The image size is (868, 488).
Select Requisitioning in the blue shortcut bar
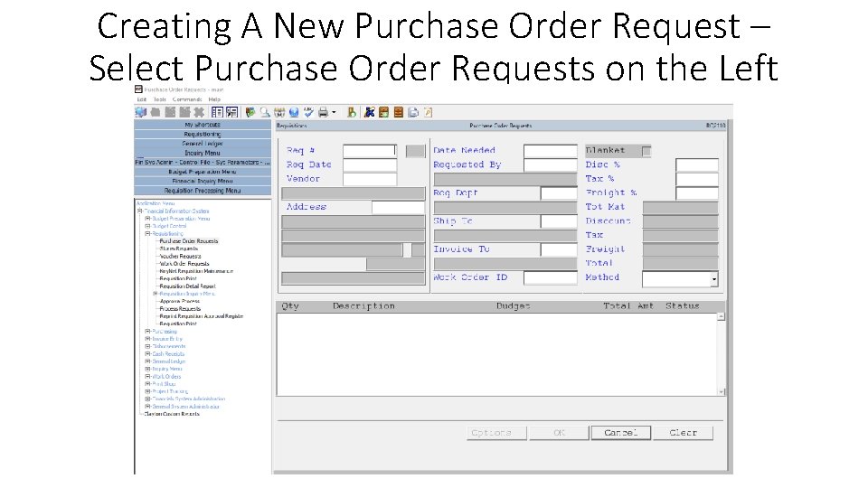tap(203, 135)
